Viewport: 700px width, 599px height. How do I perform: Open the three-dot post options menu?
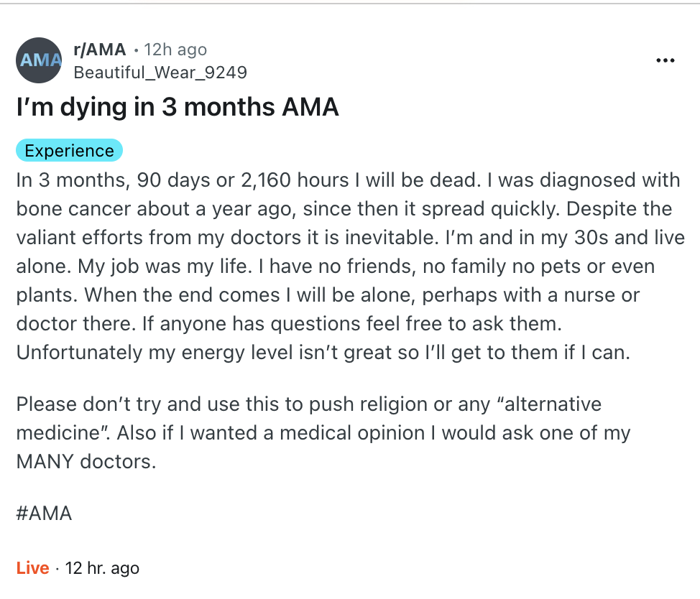coord(666,61)
